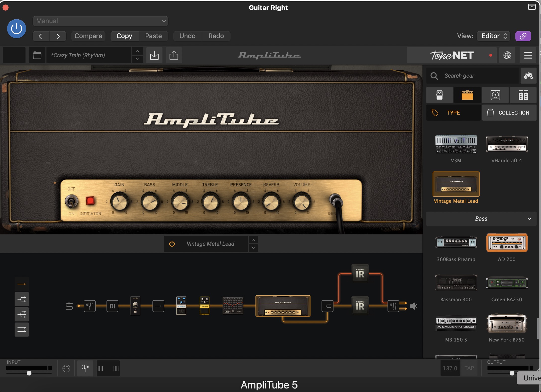Select the 360Bass Preamp thumbnail
This screenshot has height=392, width=541.
(456, 242)
